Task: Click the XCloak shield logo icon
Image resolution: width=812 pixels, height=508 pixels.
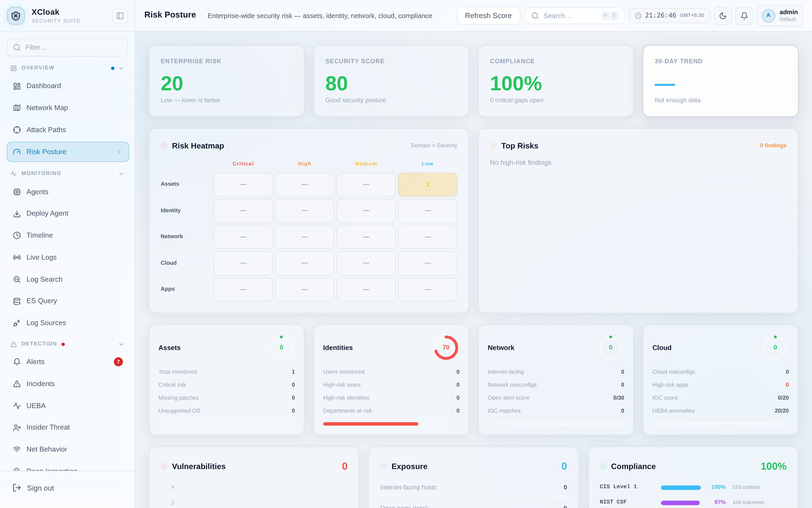Action: pos(16,16)
